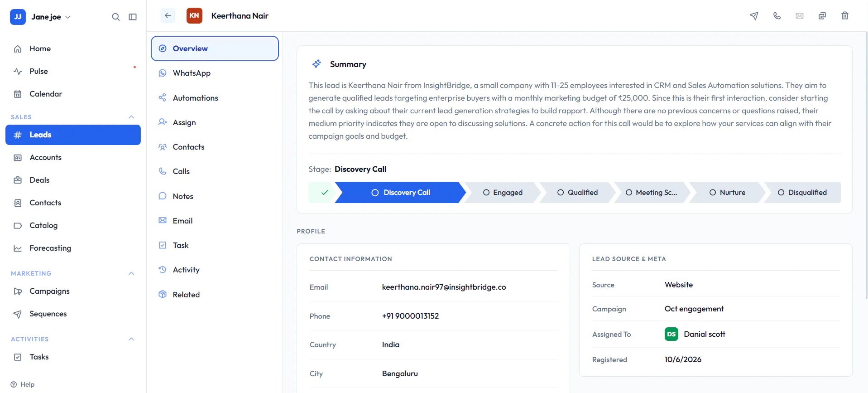Click the envelope email icon in header
868x393 pixels.
pos(800,15)
